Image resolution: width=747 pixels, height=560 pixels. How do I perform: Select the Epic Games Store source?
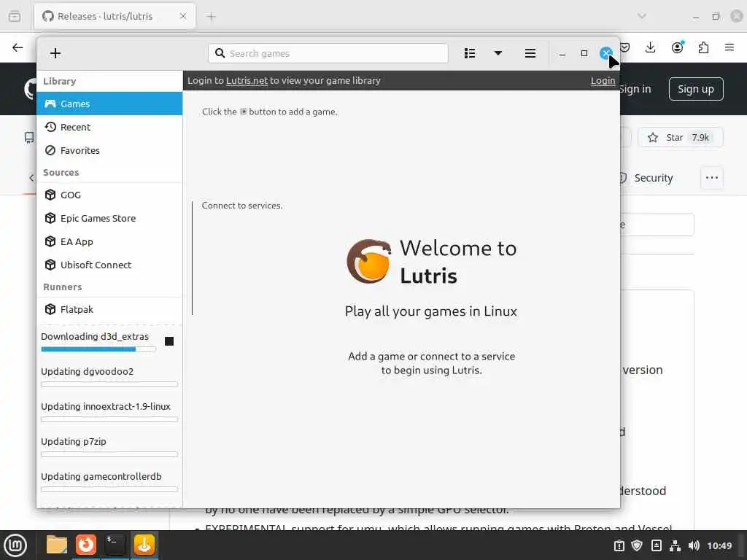click(x=109, y=218)
